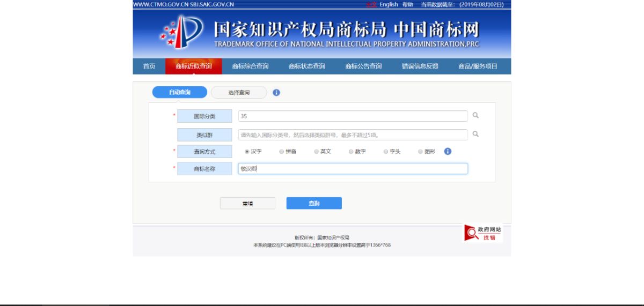Switch to 选择查询 mode tab
644x306 pixels.
click(239, 92)
